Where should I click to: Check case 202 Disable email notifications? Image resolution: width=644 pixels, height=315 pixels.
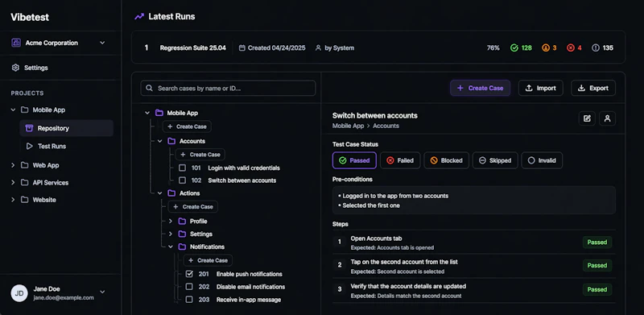click(189, 287)
